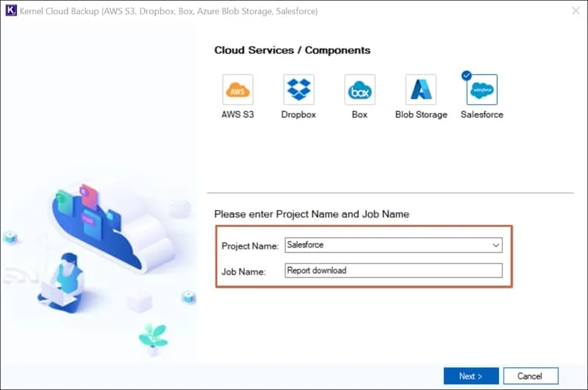The image size is (588, 390).
Task: Click the Salesforce cloud icon
Action: (482, 90)
